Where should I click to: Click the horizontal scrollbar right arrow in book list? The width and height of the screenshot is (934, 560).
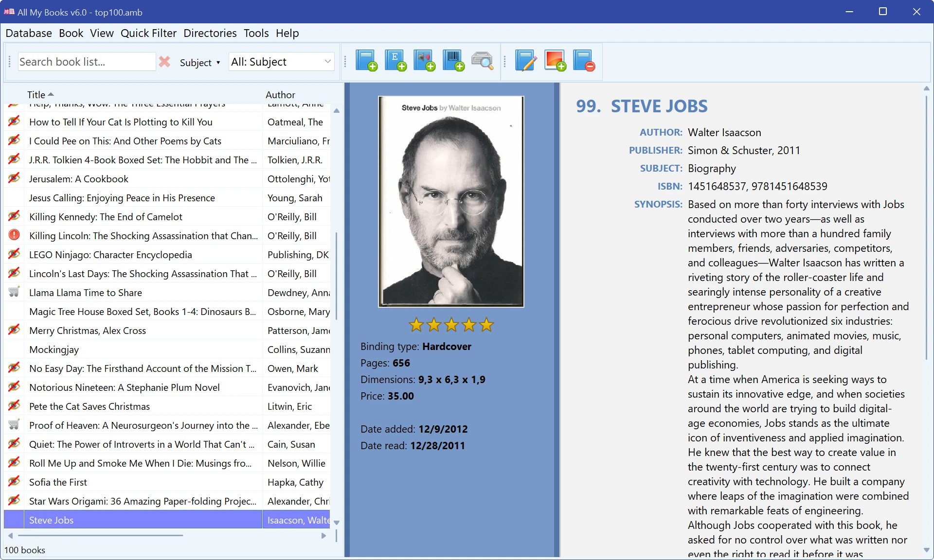[323, 536]
